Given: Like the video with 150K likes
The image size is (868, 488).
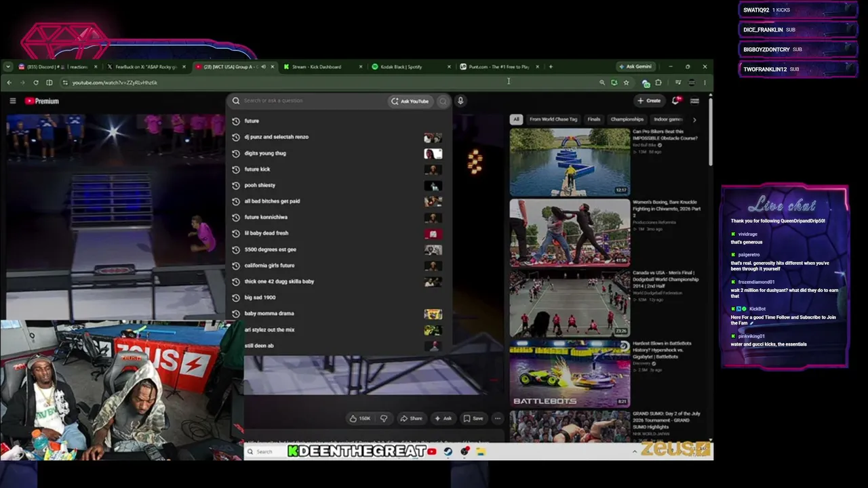Looking at the screenshot, I should tap(360, 418).
